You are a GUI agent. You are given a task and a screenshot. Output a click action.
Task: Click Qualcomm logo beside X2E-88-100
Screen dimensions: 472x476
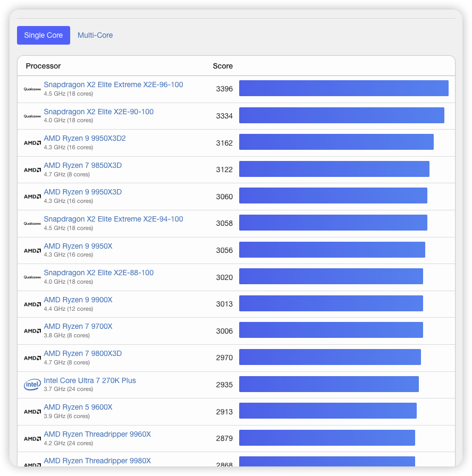[x=32, y=277]
